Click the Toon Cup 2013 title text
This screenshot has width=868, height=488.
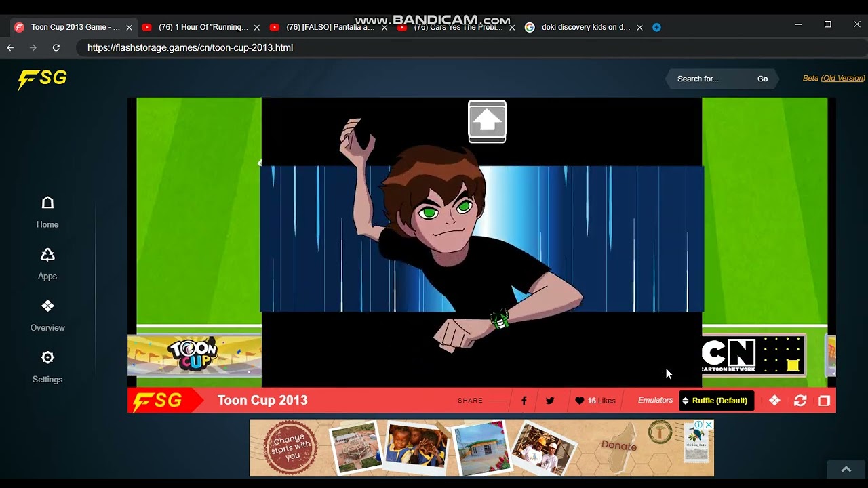coord(262,401)
